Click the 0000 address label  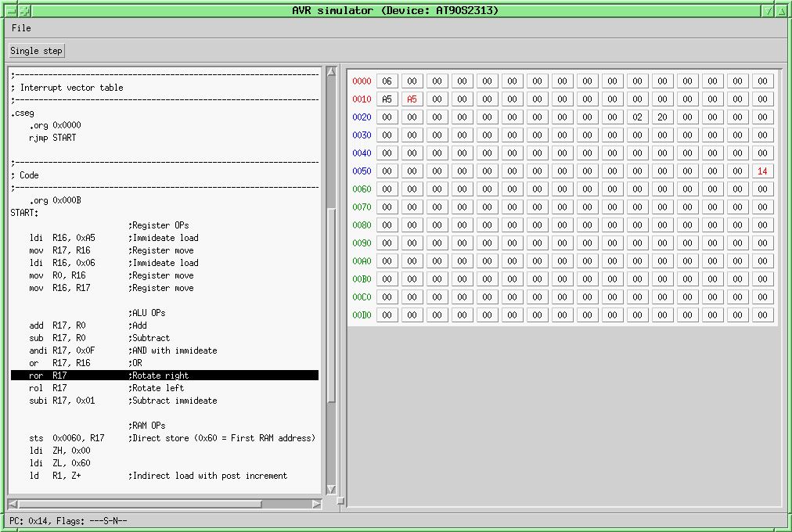(x=362, y=81)
